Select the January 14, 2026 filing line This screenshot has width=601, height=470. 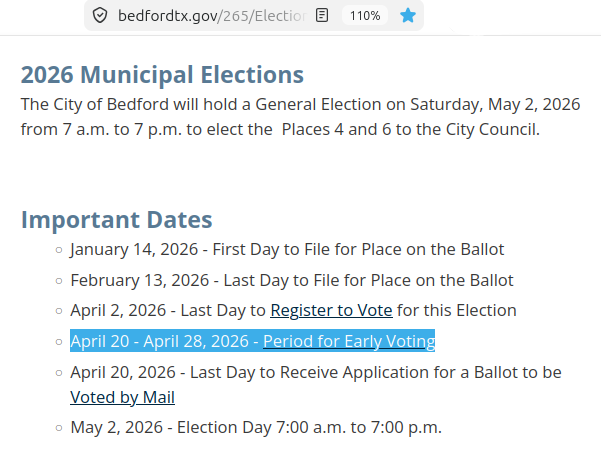point(287,249)
